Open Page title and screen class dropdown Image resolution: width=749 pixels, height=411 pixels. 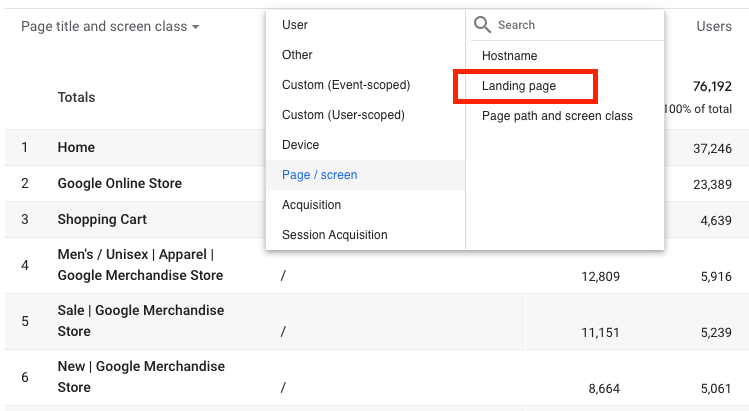109,27
